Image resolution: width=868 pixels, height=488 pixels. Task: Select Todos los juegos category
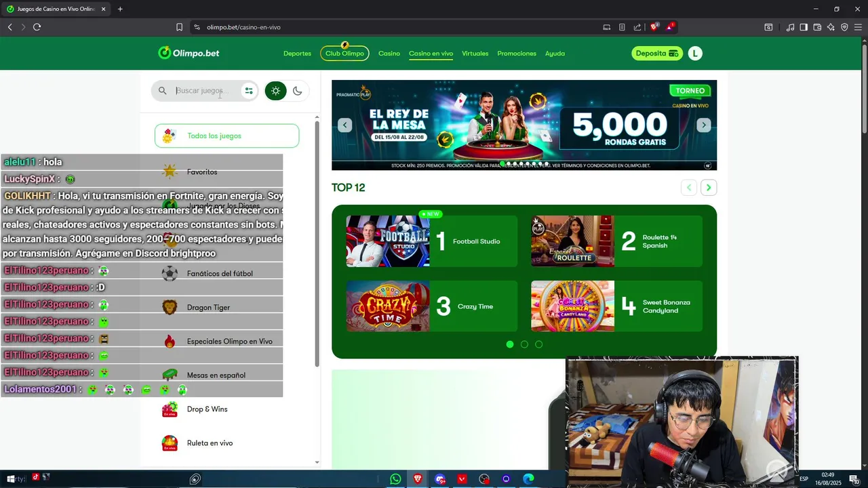226,136
